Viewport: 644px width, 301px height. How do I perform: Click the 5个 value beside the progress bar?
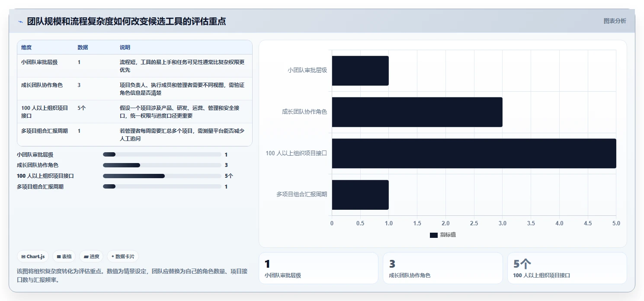[x=229, y=176]
